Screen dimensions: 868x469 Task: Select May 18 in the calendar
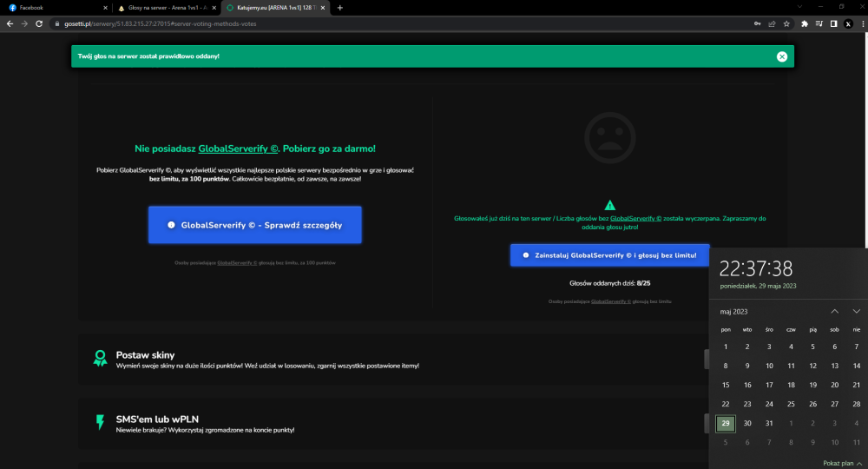pos(791,385)
